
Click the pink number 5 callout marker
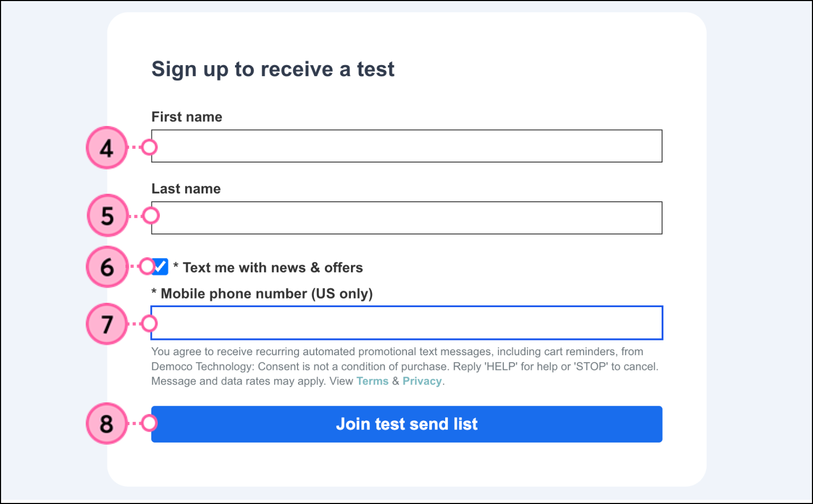107,216
